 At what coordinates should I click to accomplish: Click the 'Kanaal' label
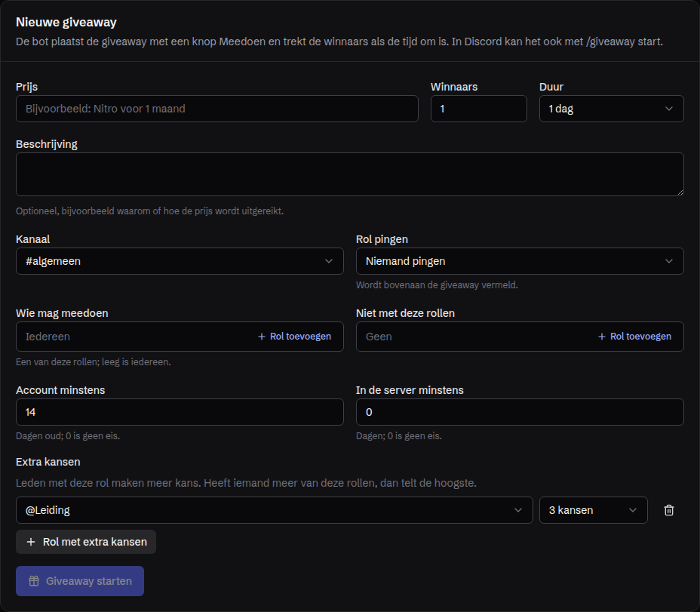(32, 239)
